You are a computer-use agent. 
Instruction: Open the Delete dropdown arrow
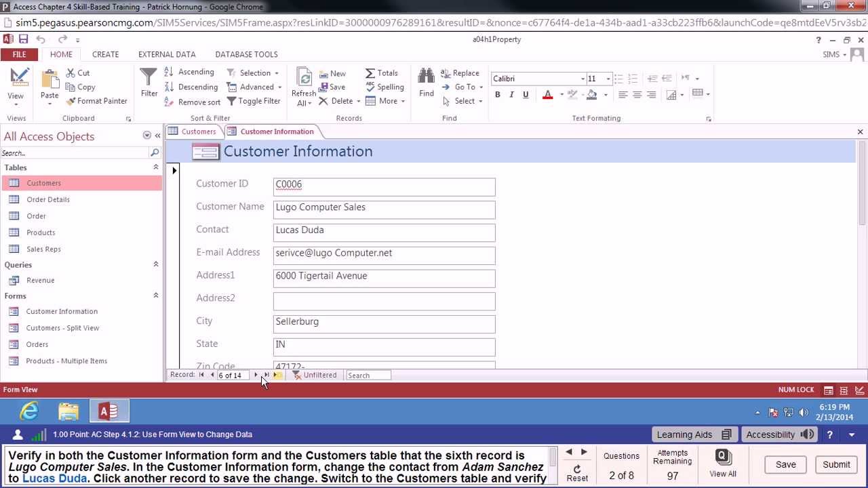click(x=358, y=102)
